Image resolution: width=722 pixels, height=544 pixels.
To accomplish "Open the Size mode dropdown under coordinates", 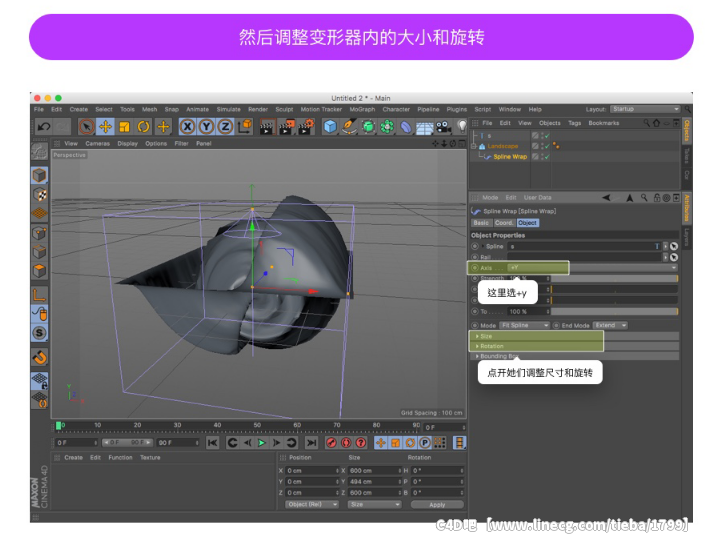I will tap(375, 504).
